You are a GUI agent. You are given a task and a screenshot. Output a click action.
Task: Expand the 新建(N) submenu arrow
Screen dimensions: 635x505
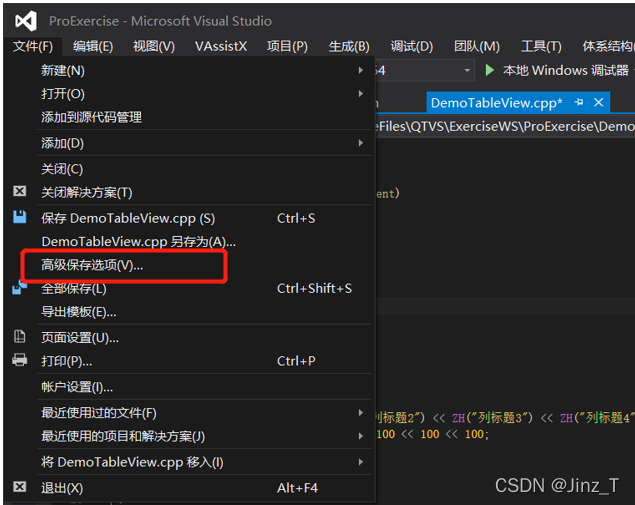point(360,70)
